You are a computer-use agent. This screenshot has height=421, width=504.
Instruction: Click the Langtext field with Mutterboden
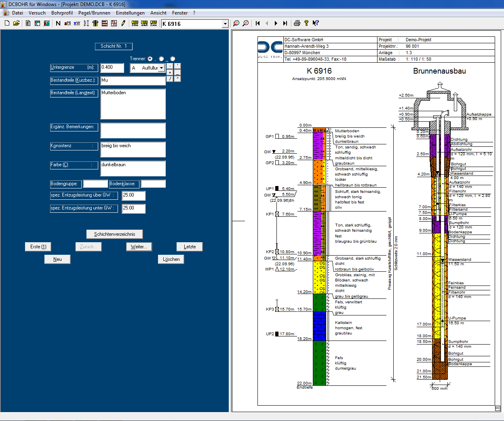(133, 104)
